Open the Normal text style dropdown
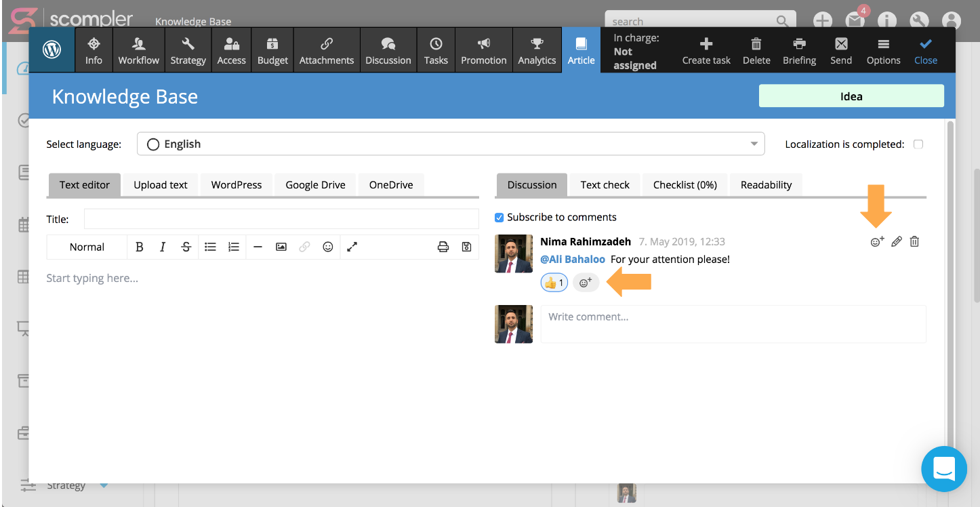 click(87, 247)
